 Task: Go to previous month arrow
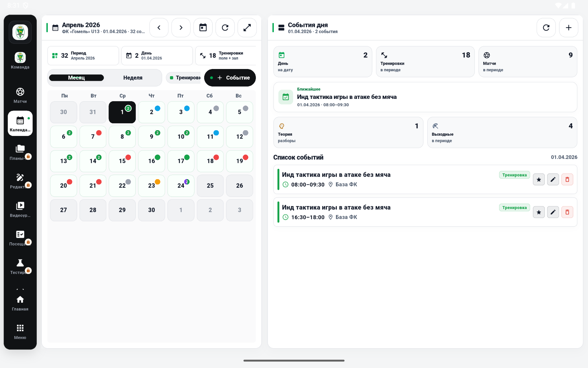pyautogui.click(x=159, y=28)
